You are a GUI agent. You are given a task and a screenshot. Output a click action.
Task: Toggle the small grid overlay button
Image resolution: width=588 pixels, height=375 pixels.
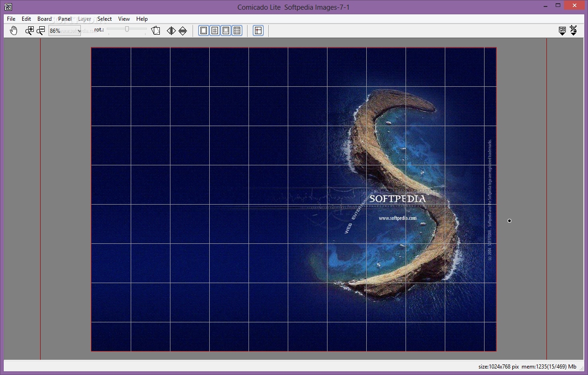point(215,31)
